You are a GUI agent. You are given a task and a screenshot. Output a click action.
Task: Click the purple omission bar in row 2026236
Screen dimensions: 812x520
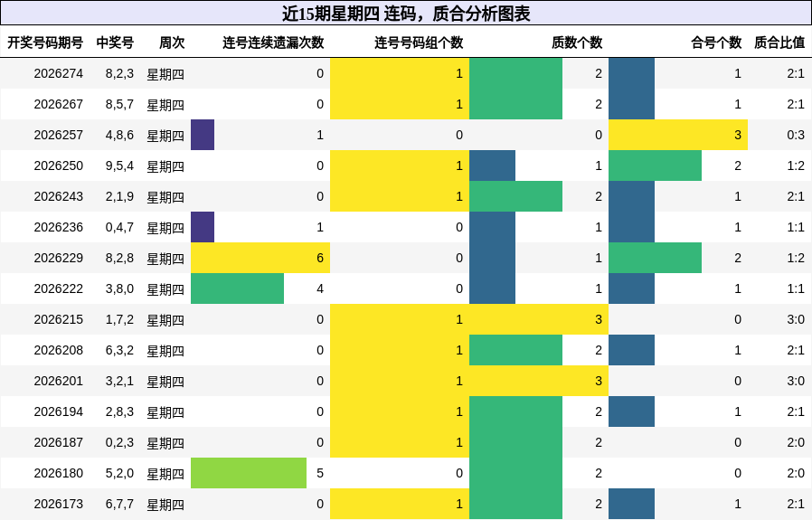point(203,227)
